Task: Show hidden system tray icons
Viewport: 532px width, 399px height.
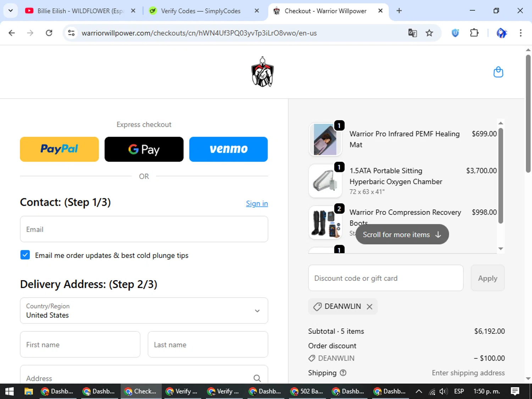Action: pyautogui.click(x=419, y=391)
